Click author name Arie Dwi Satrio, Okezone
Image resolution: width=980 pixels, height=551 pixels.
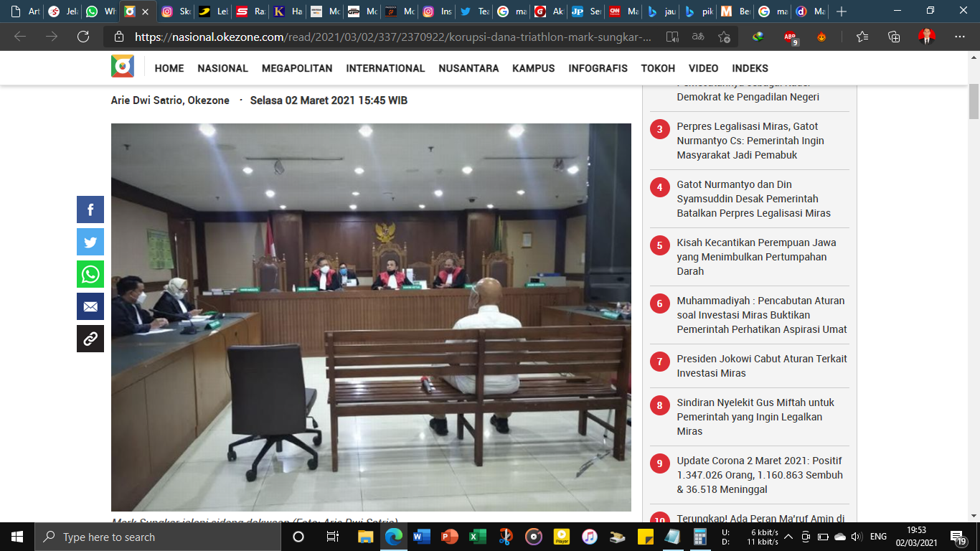pyautogui.click(x=170, y=100)
